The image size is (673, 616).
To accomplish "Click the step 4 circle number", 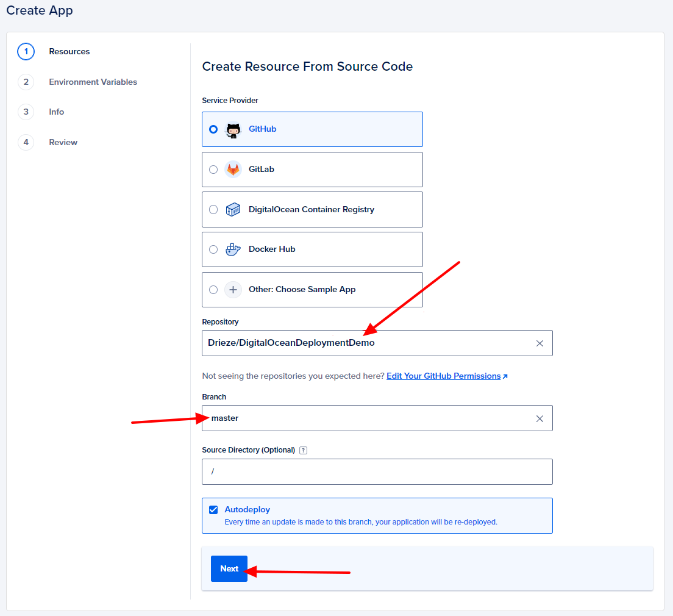I will (26, 142).
